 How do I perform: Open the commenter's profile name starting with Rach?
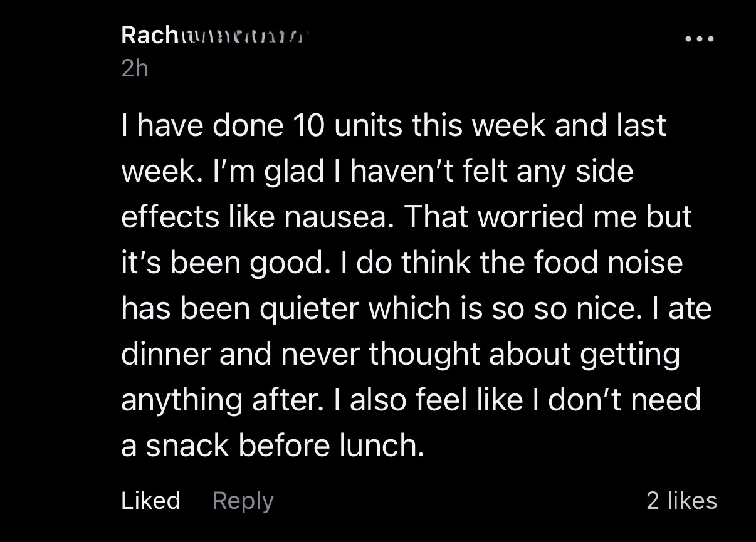pos(213,35)
